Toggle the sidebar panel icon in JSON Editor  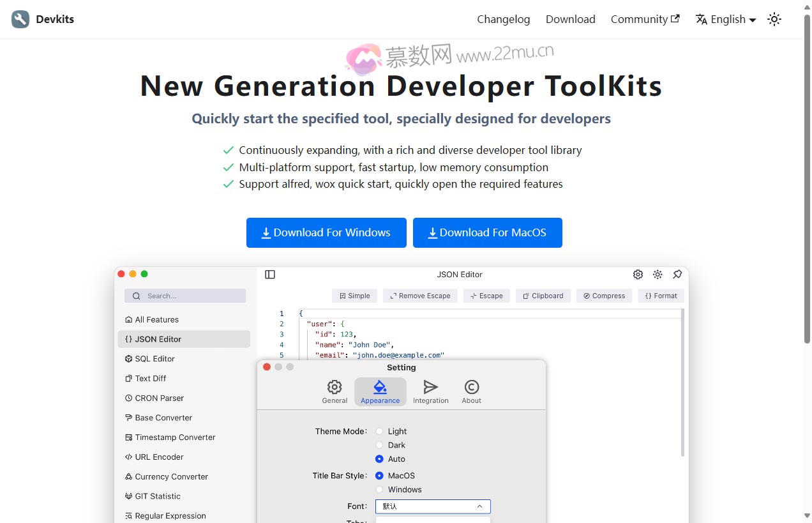pos(269,274)
